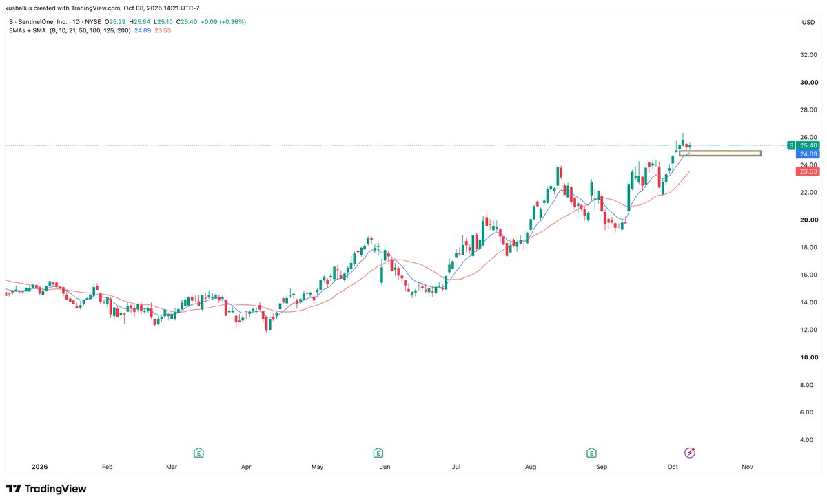Viewport: 827px width, 504px height.
Task: Click the lightning bolt event icon in October
Action: pyautogui.click(x=689, y=452)
